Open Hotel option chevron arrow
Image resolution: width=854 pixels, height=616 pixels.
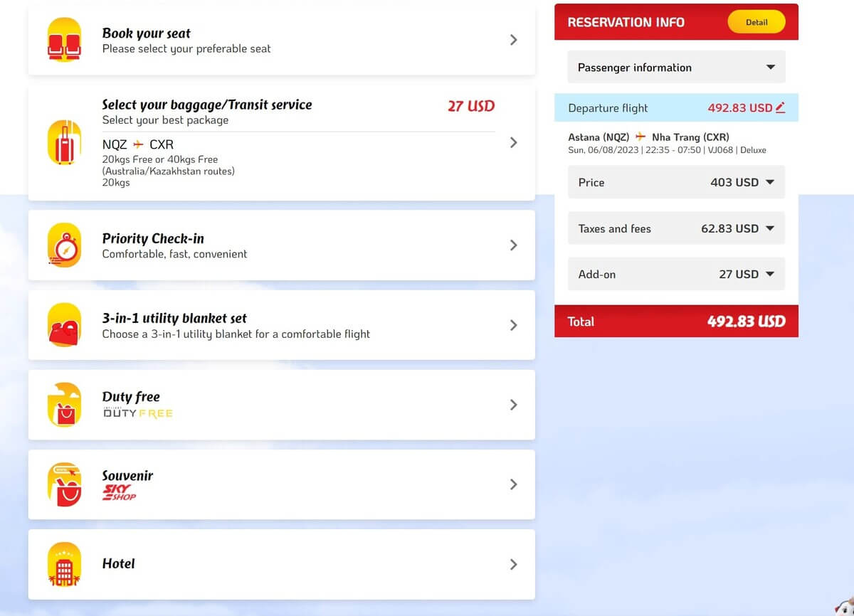[513, 564]
